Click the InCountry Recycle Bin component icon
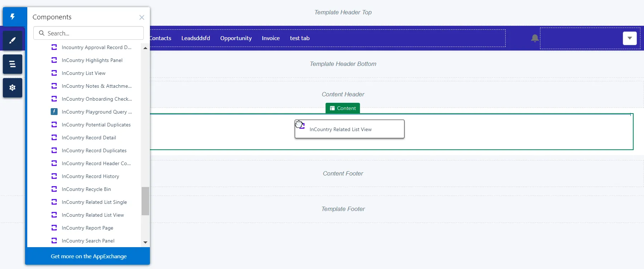Screen dimensions: 644x269 click(54, 189)
